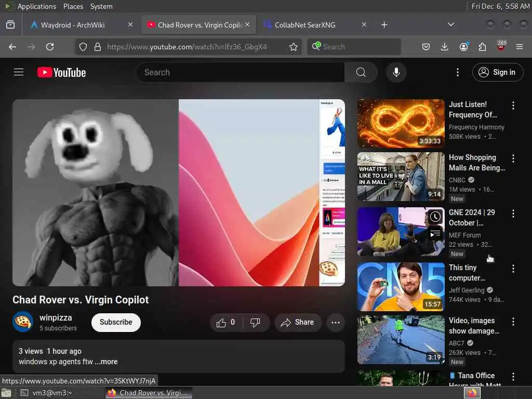The width and height of the screenshot is (532, 399).
Task: Click the Share button
Action: (298, 322)
